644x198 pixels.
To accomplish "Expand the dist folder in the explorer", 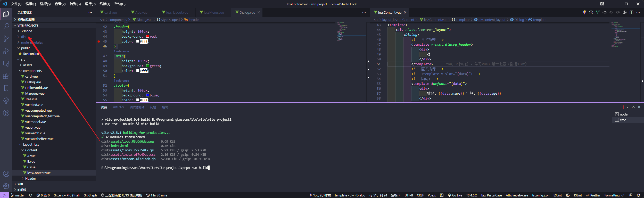I will [x=24, y=37].
